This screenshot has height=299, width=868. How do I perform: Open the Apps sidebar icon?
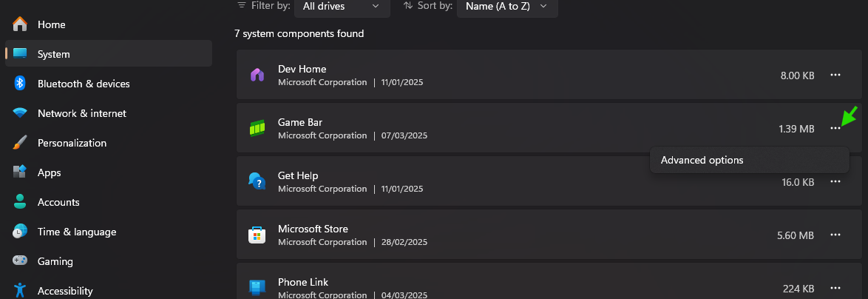pyautogui.click(x=20, y=172)
